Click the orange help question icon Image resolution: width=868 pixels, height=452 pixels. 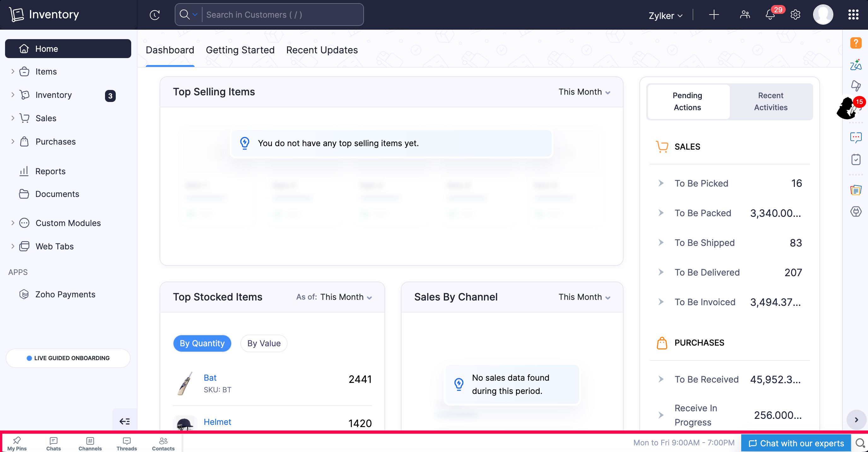click(855, 43)
